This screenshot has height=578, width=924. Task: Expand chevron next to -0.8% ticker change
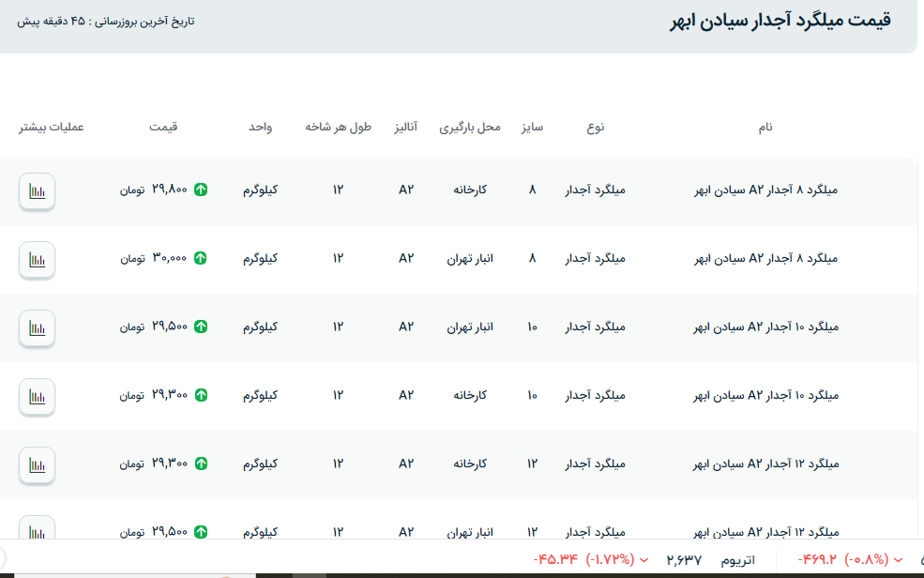pos(898,560)
